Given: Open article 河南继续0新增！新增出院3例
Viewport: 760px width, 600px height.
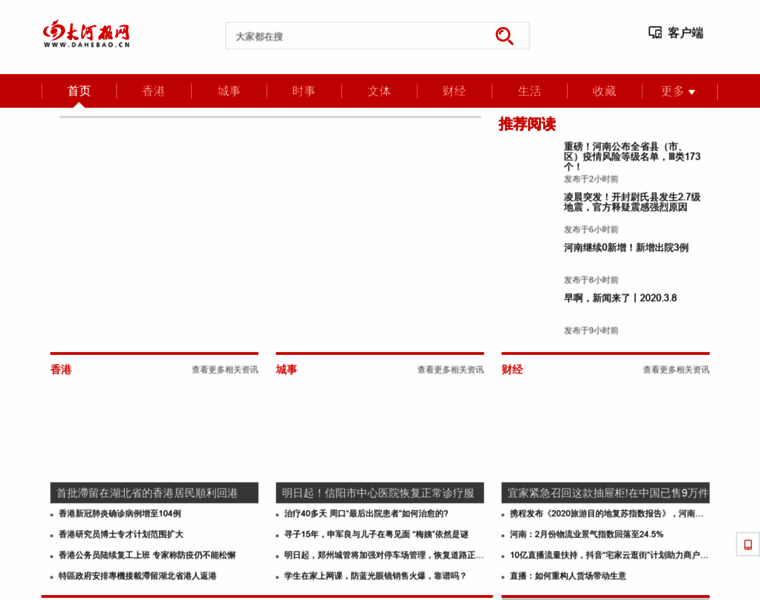Looking at the screenshot, I should click(x=626, y=248).
